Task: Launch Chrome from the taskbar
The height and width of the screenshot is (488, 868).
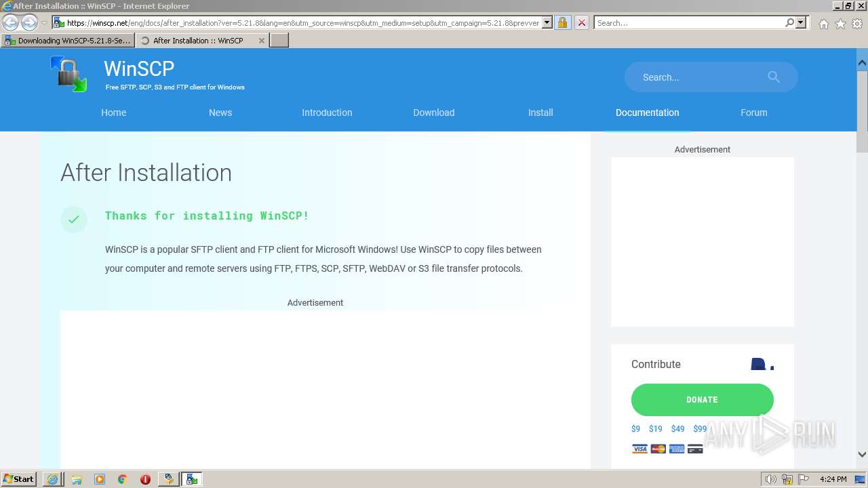Action: click(x=123, y=479)
